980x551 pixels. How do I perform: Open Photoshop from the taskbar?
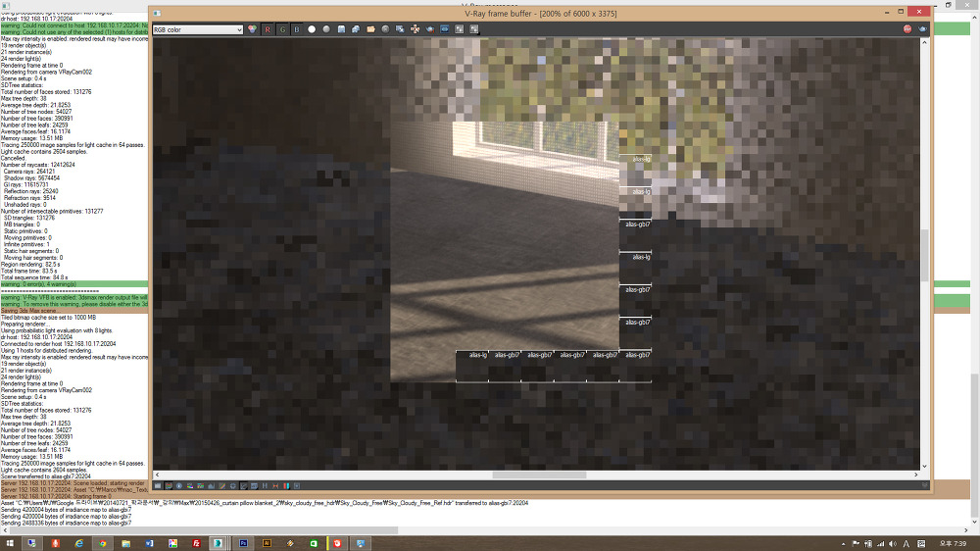coord(243,542)
